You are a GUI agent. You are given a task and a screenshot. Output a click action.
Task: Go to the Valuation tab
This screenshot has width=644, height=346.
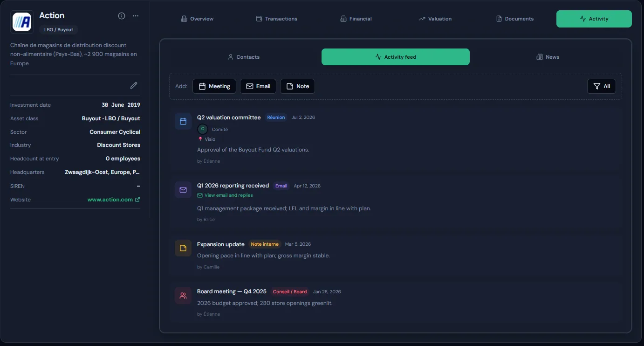coord(435,19)
